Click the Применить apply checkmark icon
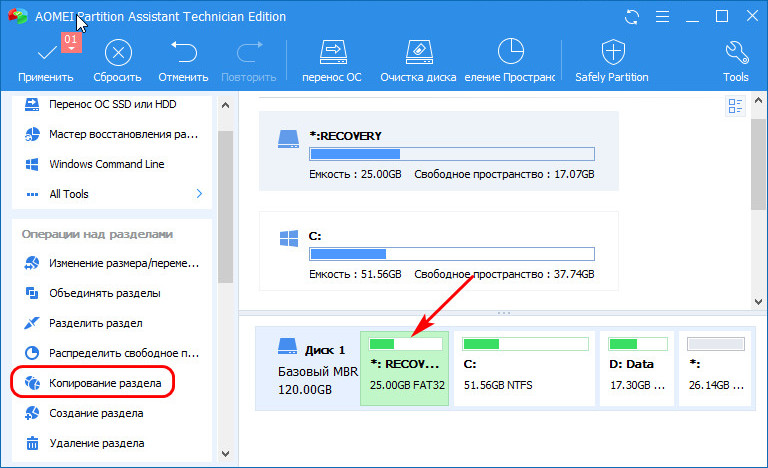The image size is (768, 468). click(x=47, y=52)
